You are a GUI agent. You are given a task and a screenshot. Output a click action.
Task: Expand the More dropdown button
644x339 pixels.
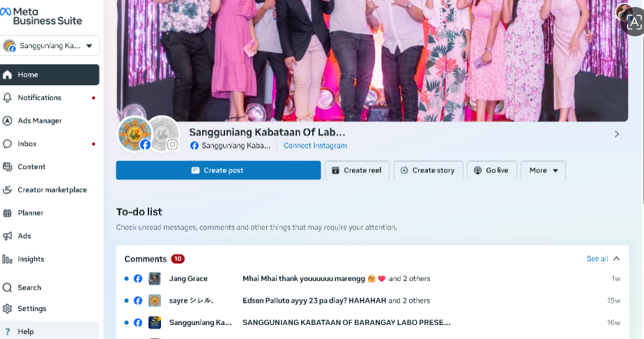pyautogui.click(x=543, y=170)
